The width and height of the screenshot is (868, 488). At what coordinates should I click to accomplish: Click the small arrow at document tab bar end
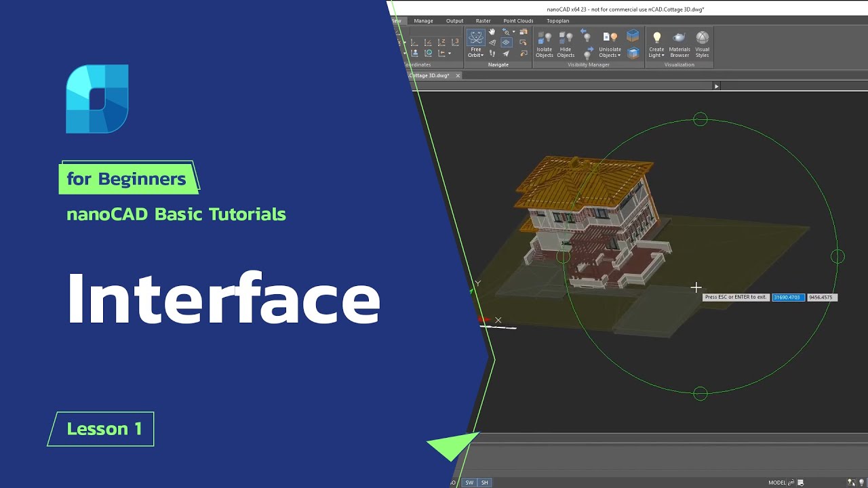click(717, 86)
